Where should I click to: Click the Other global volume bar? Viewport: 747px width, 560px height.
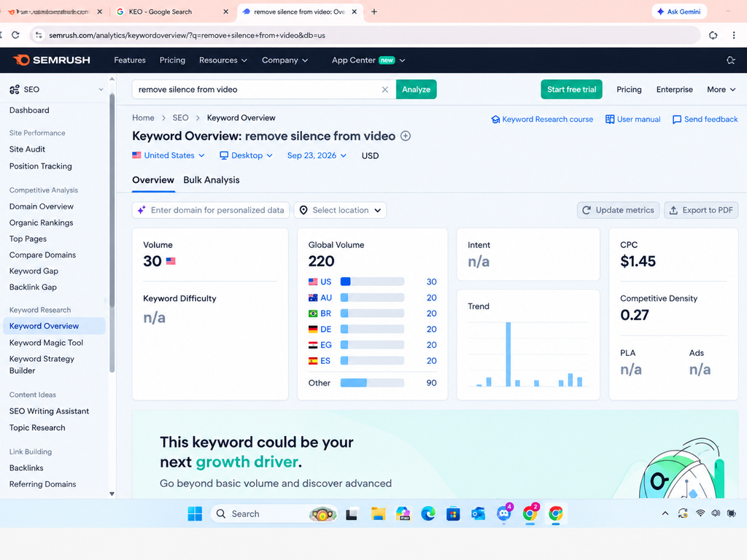tap(372, 383)
